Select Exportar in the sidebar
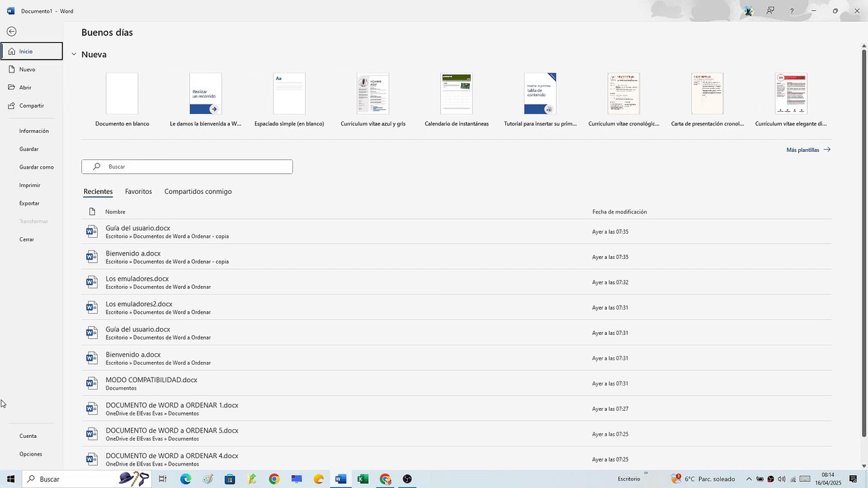 [30, 203]
